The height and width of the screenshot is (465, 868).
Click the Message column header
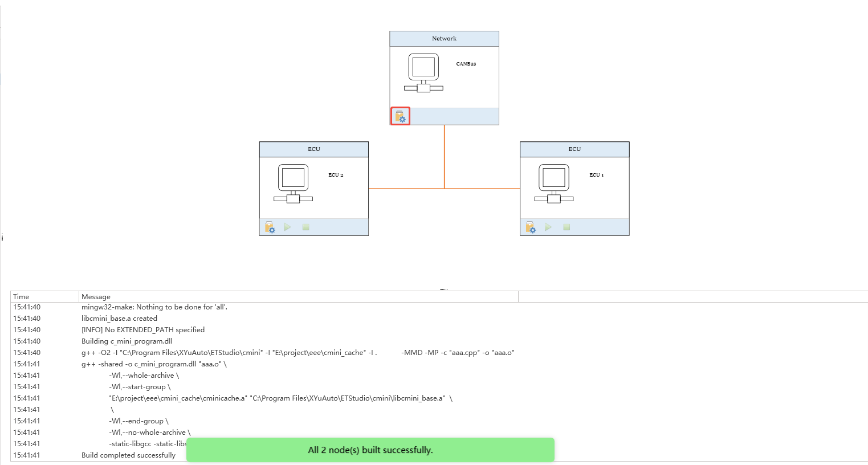coord(299,296)
